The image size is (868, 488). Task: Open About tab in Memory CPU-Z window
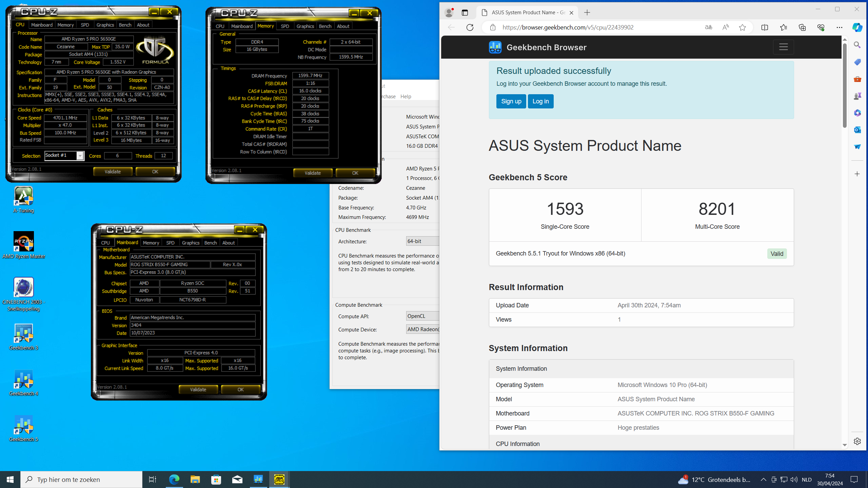point(343,26)
